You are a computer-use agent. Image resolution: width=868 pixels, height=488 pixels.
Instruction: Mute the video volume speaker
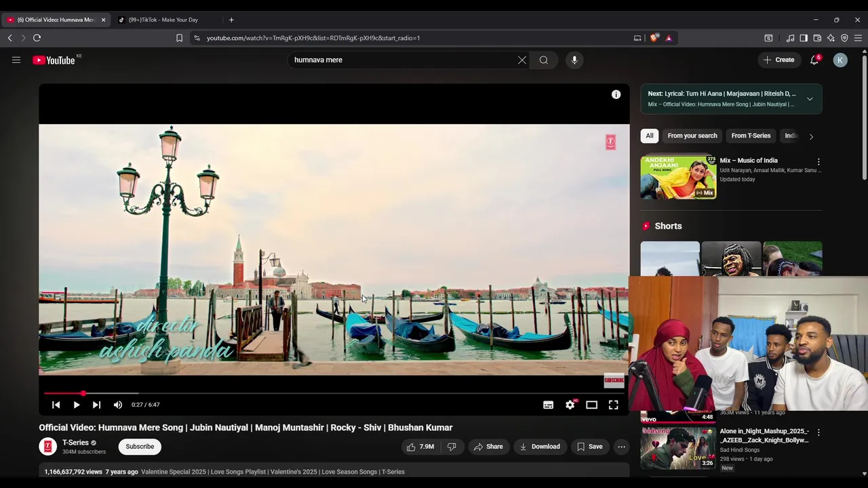click(118, 405)
